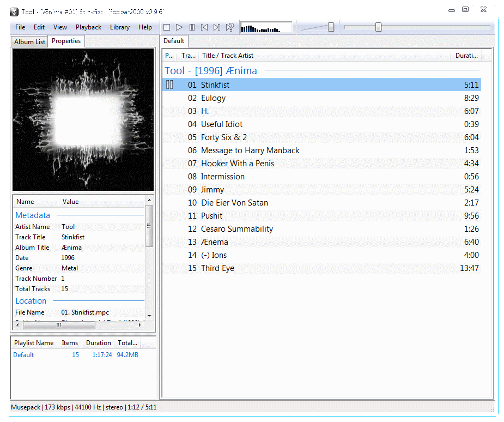Select track 09 Jimmy
504x422 pixels.
(x=321, y=190)
